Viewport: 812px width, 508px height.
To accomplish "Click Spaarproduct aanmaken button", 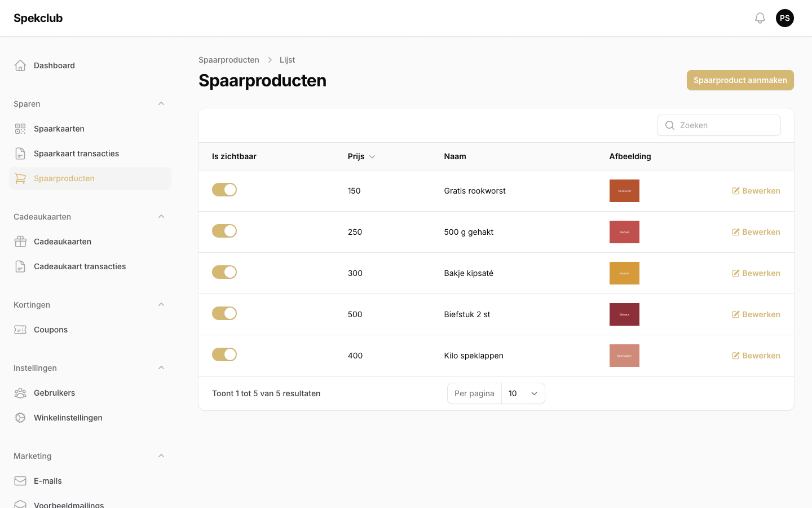I will 740,80.
